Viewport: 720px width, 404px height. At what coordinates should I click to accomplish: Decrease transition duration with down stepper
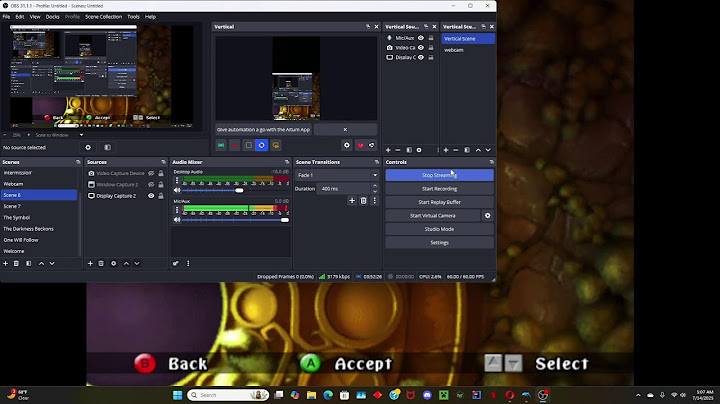tap(375, 191)
